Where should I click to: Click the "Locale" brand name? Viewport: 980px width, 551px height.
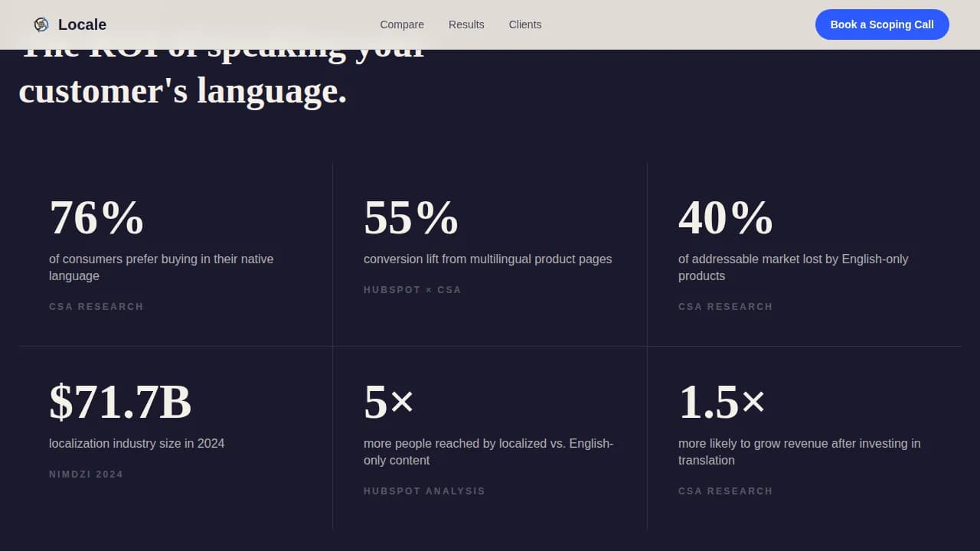(x=82, y=24)
